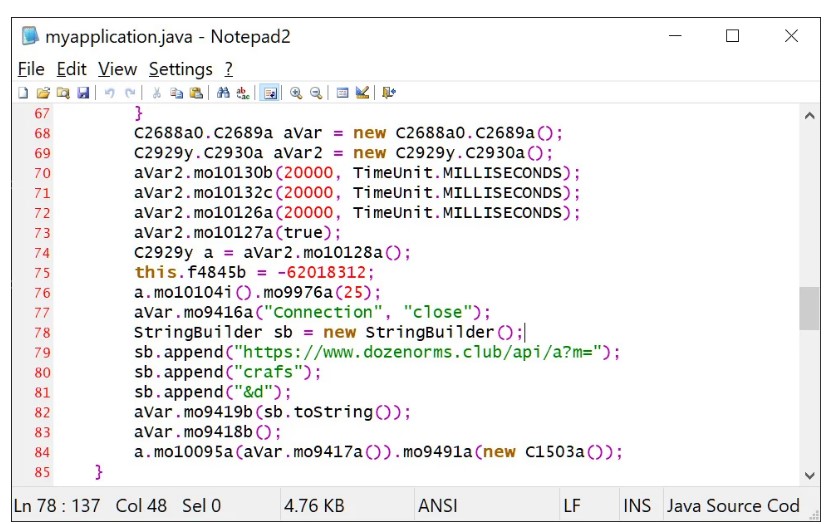Click the "close" string on line 77
Image resolution: width=826 pixels, height=524 pixels.
[x=437, y=312]
